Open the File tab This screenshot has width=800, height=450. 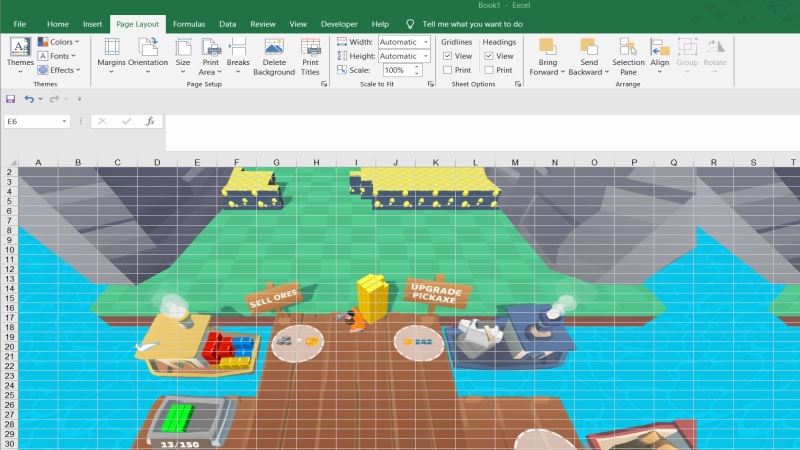(x=19, y=24)
